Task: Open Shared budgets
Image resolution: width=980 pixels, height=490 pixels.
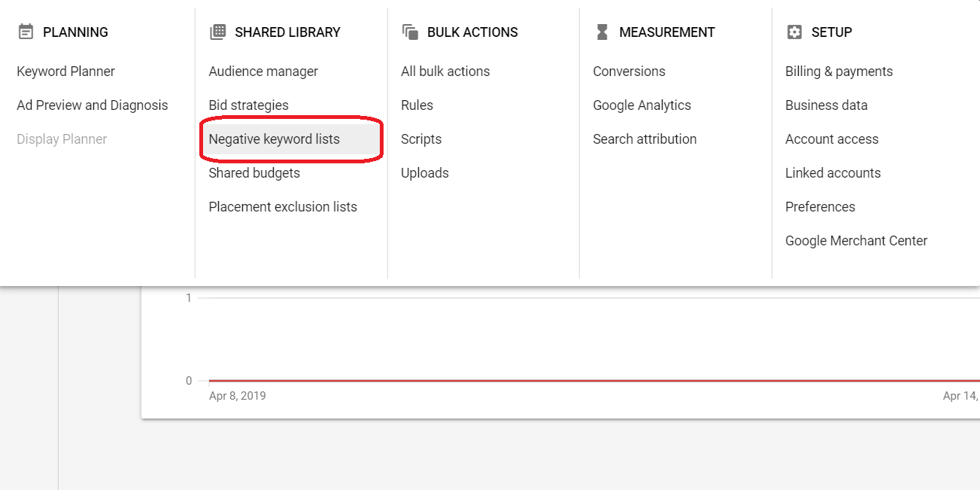Action: tap(254, 173)
